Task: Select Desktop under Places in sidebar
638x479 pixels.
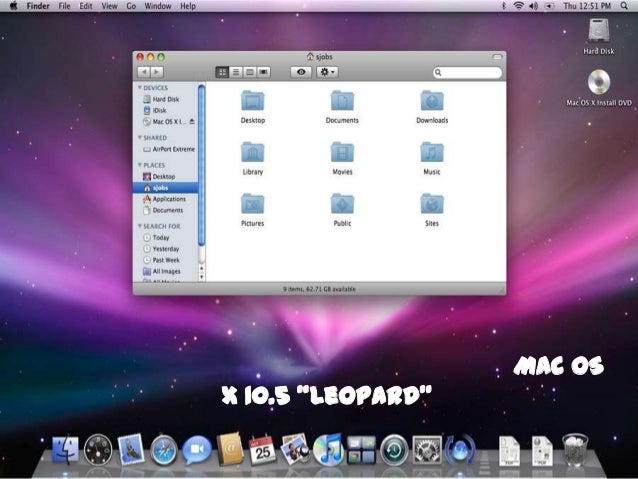Action: [166, 176]
